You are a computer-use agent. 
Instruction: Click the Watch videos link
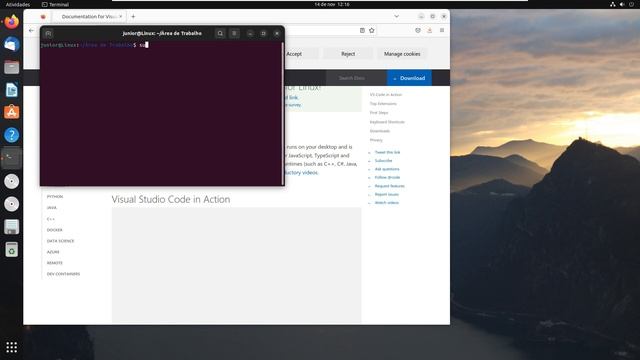click(387, 203)
